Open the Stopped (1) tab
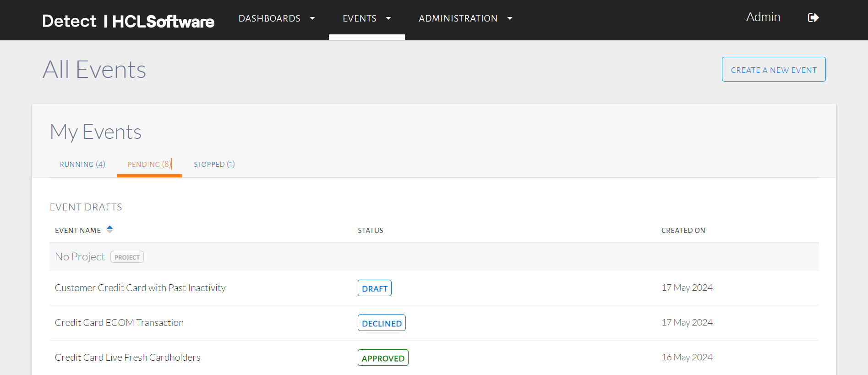The image size is (868, 375). coord(214,165)
